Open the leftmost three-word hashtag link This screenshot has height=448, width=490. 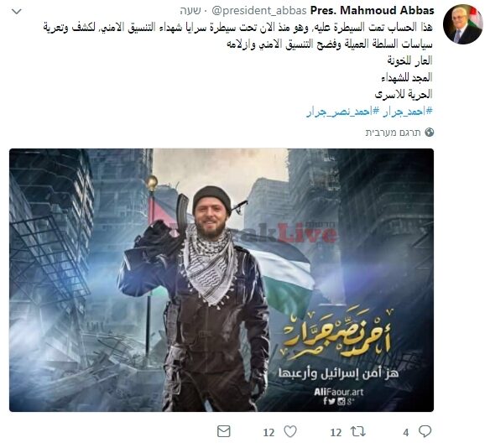343,112
